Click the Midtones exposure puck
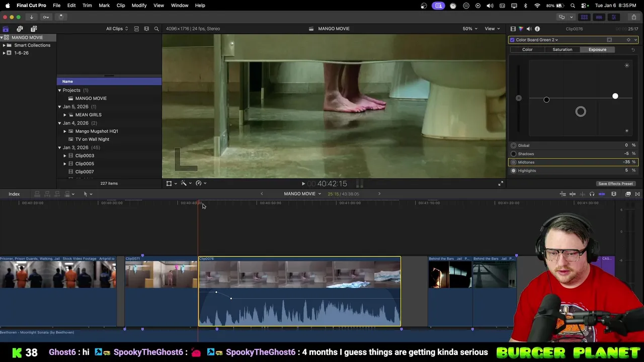This screenshot has height=362, width=644. click(x=581, y=112)
